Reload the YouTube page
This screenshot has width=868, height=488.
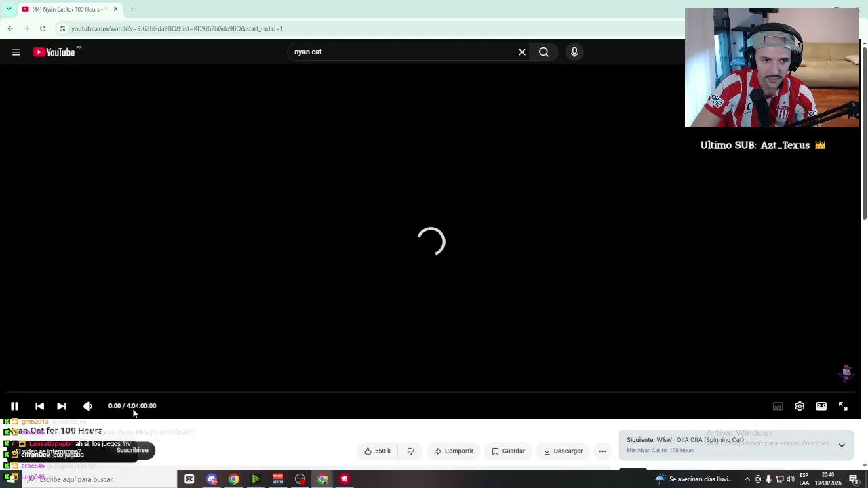click(43, 28)
